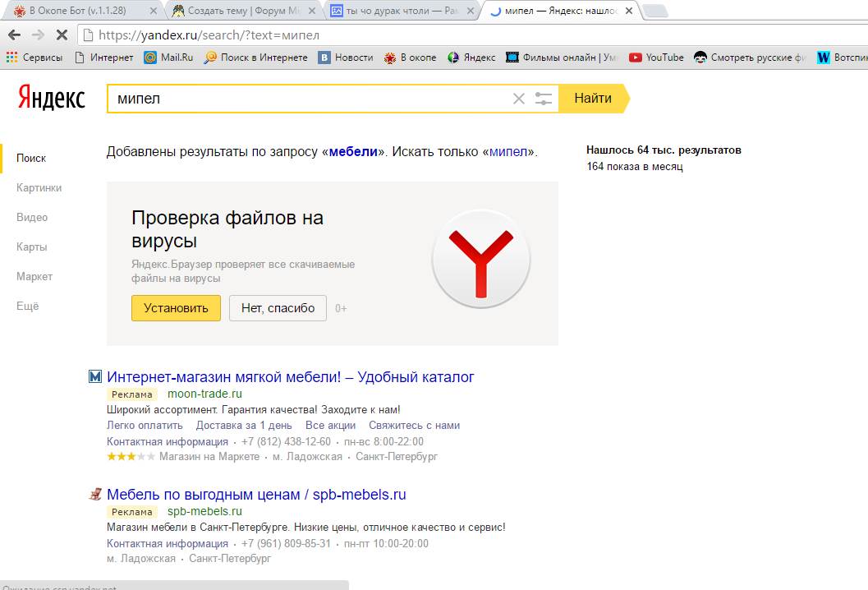Screen dimensions: 868x590
Task: Open Картинки in the left sidebar
Action: tap(39, 188)
